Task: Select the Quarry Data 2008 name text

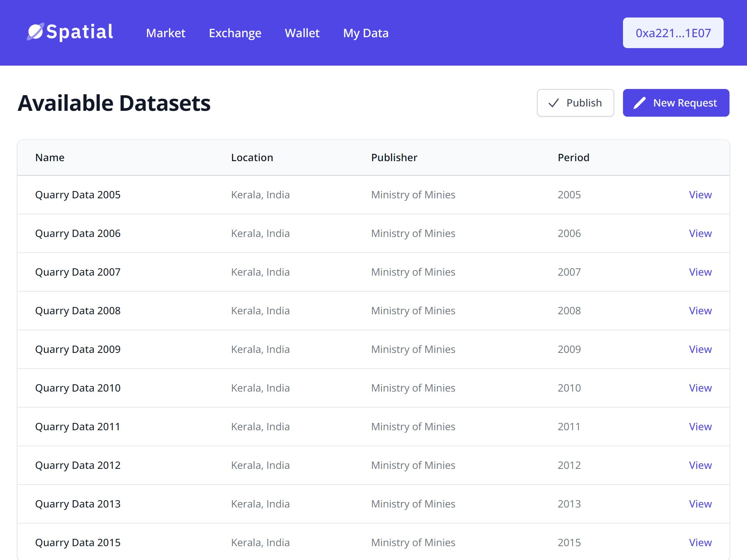Action: (78, 311)
